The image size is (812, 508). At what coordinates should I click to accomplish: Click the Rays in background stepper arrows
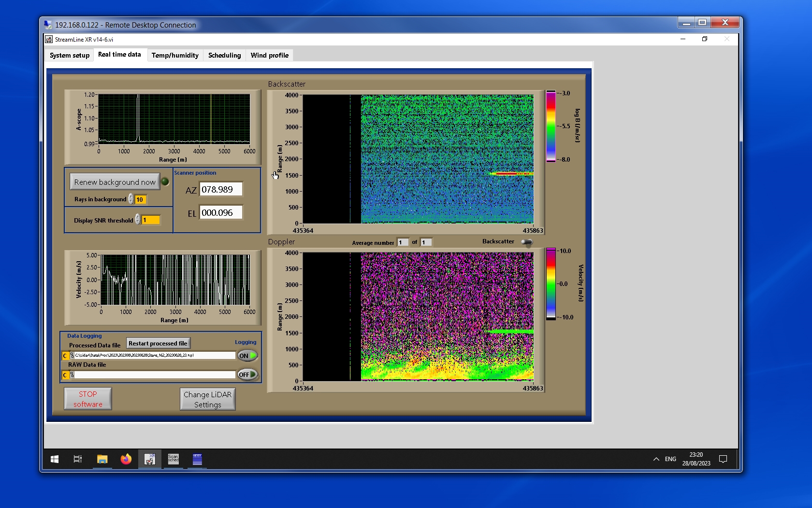(131, 199)
